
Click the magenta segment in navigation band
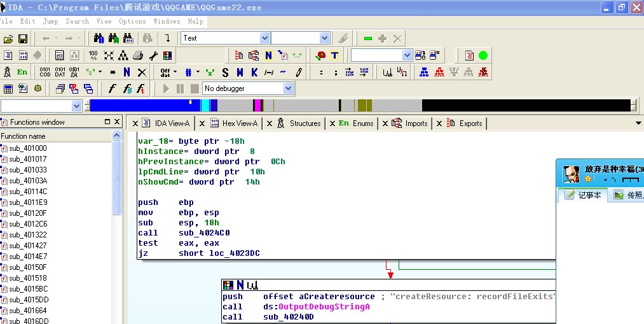coord(257,106)
